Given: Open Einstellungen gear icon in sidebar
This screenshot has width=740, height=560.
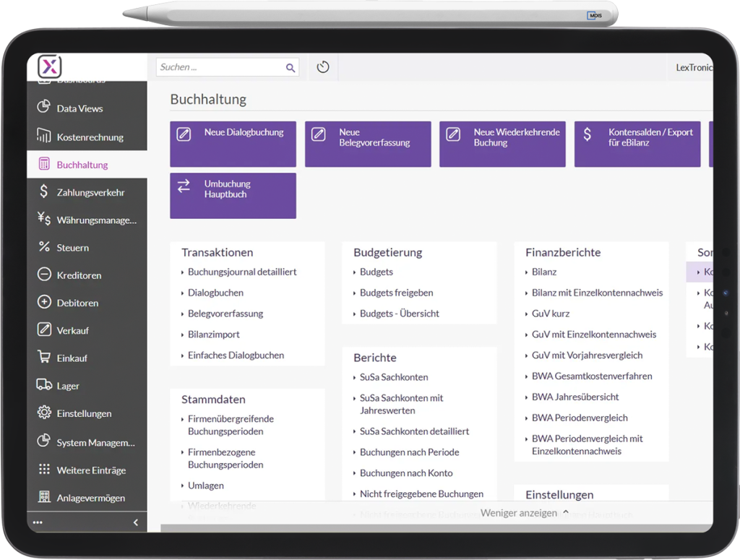Looking at the screenshot, I should click(x=43, y=413).
